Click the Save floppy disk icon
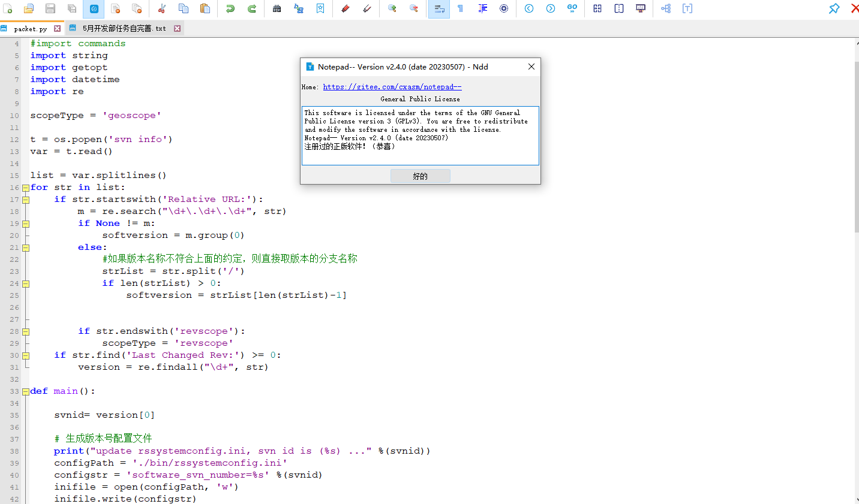 (50, 8)
